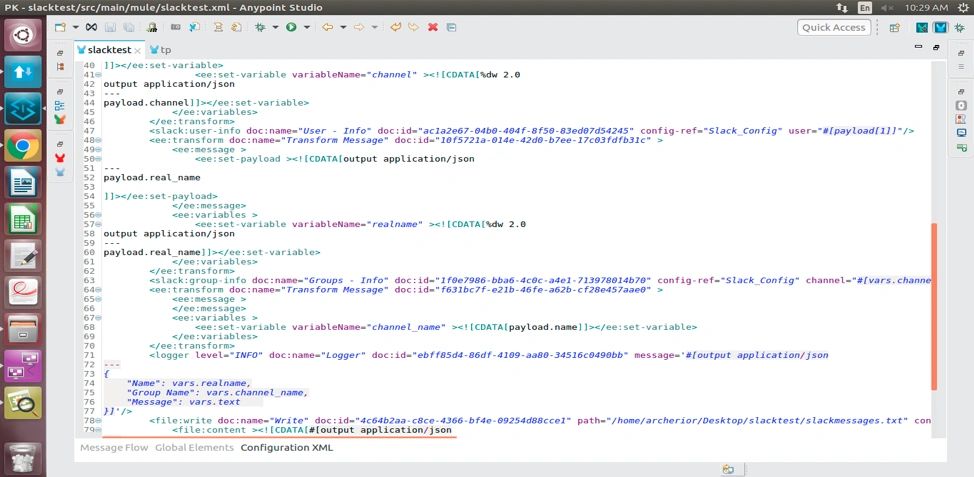Select the tp editor tab
This screenshot has width=974, height=477.
pyautogui.click(x=161, y=50)
